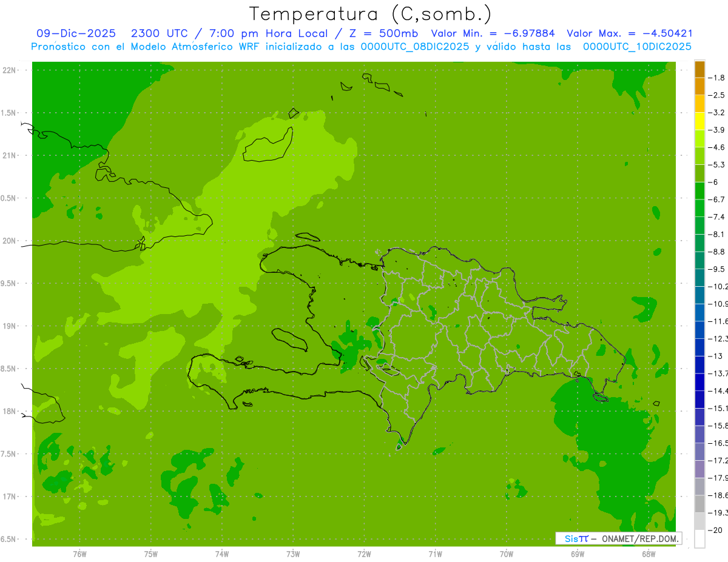
Task: Click the '-6' colorbar label
Action: coord(713,182)
